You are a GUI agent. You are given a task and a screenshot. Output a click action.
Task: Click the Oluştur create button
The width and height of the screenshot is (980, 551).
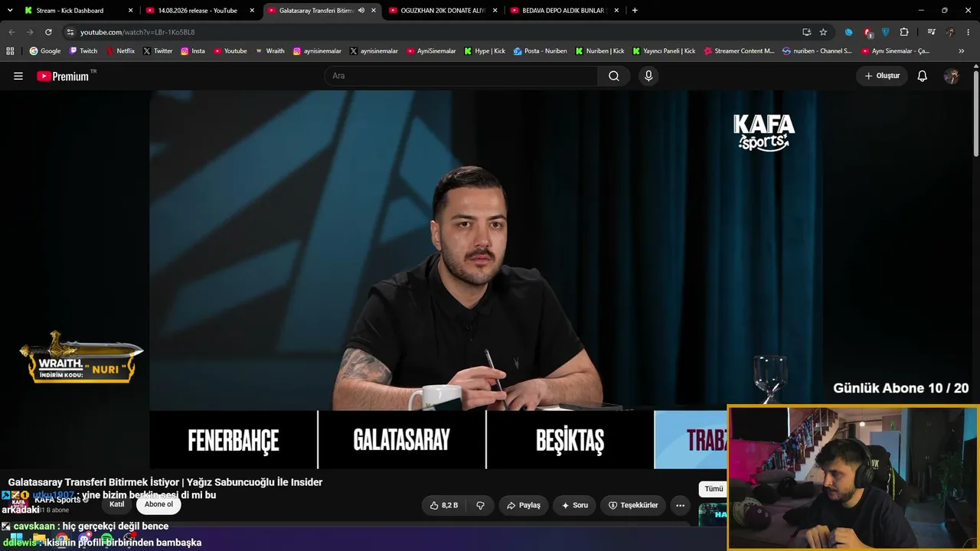coord(882,76)
